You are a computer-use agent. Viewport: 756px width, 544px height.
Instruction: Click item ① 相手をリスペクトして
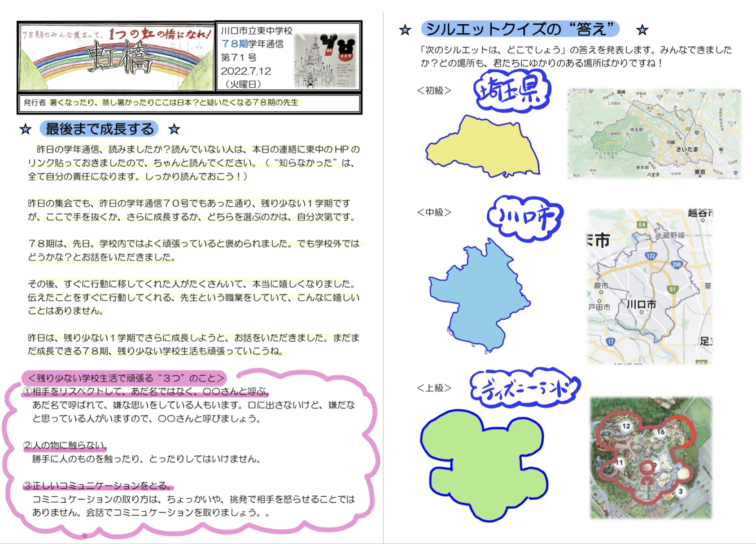click(x=146, y=391)
